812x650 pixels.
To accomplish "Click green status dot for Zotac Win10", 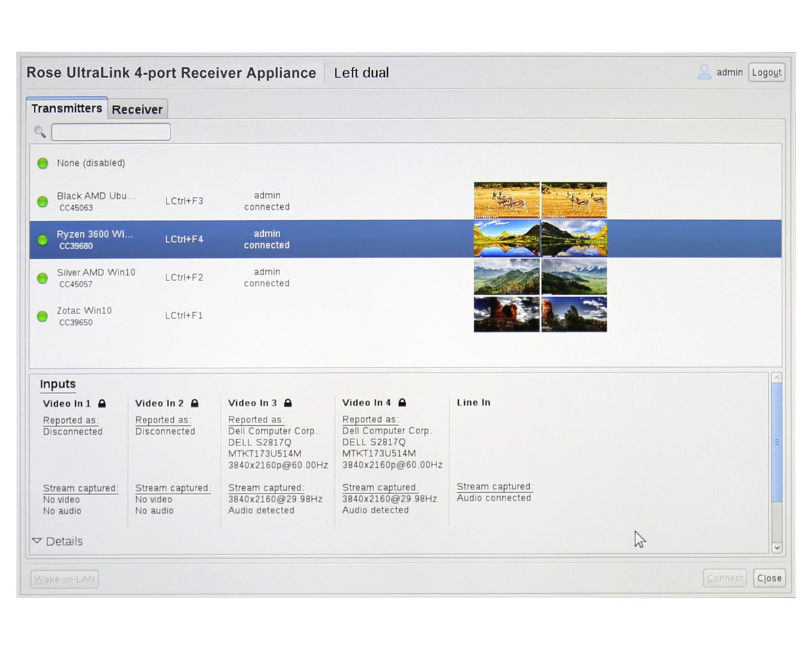I will pos(43,316).
